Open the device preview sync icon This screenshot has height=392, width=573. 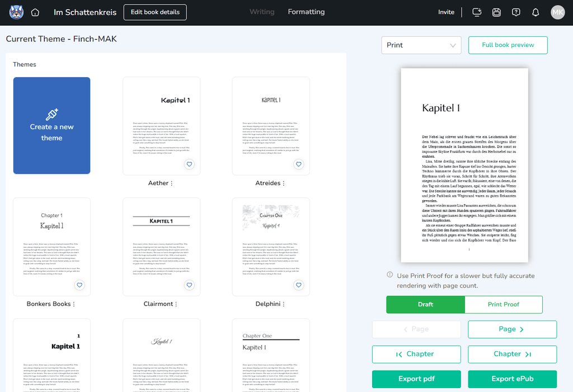click(477, 12)
